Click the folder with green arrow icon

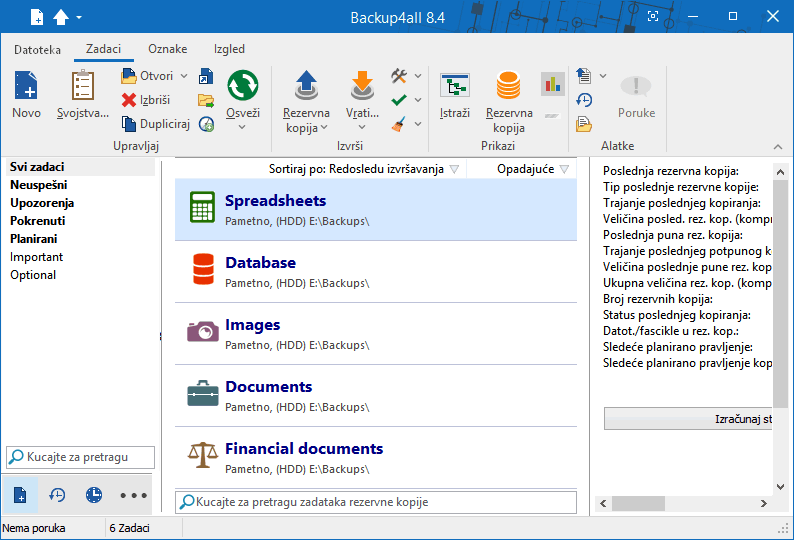pos(206,100)
